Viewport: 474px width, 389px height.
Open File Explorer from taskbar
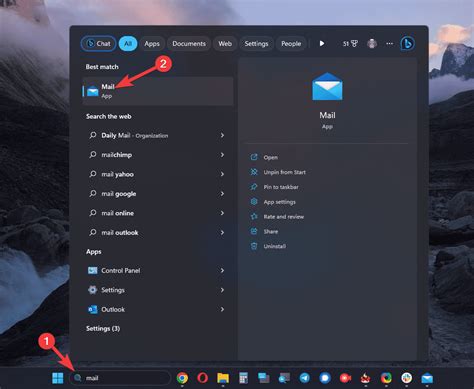click(223, 378)
